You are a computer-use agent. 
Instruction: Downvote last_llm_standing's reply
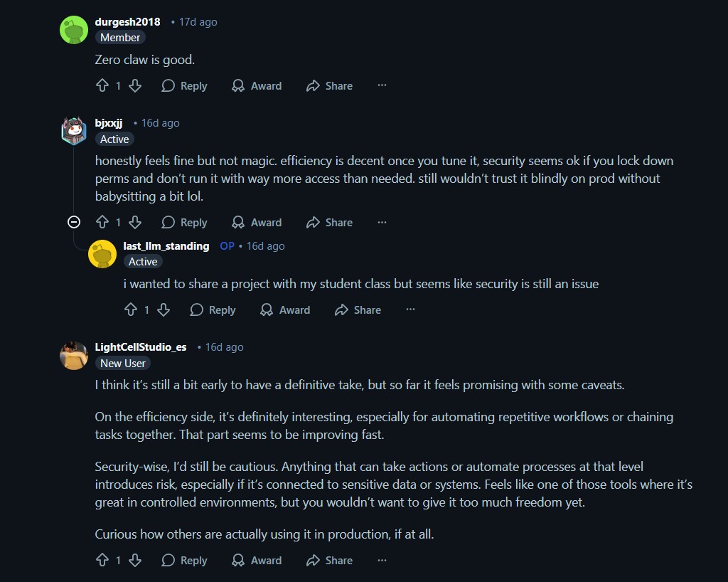click(164, 310)
